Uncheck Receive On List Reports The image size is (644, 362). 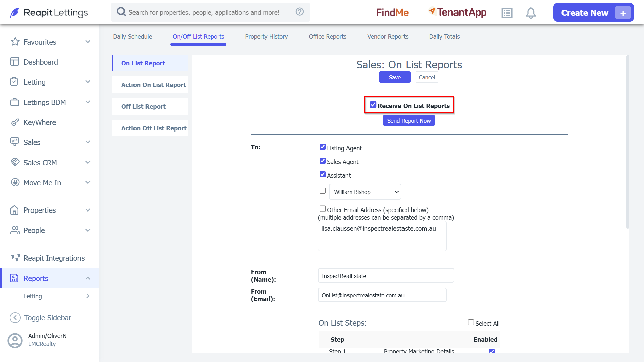[x=373, y=105]
